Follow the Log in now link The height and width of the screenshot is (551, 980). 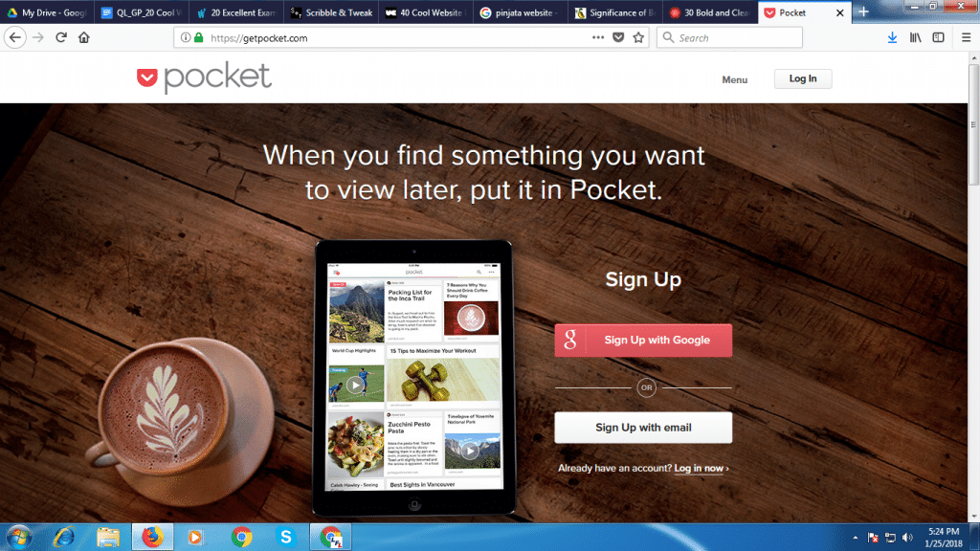(x=699, y=468)
